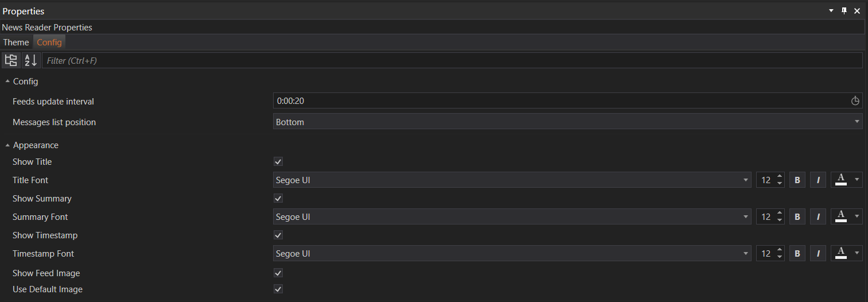Click the Properties panel pin icon
Image resolution: width=868 pixels, height=302 pixels.
click(x=844, y=11)
